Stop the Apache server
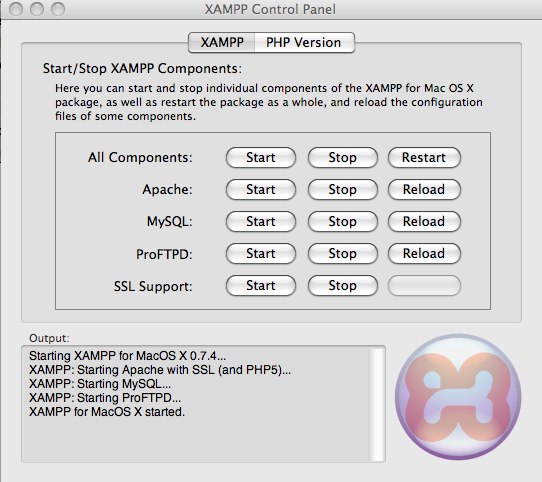The width and height of the screenshot is (542, 482). (343, 189)
